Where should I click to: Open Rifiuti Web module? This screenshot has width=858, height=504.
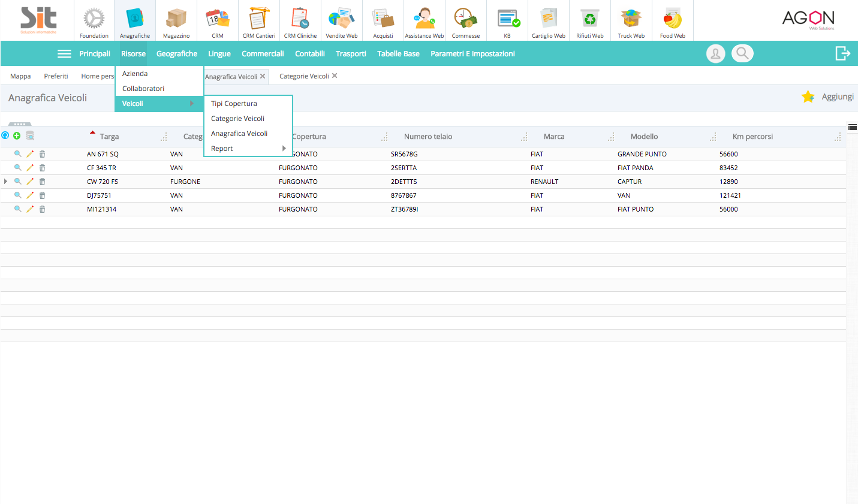(590, 21)
